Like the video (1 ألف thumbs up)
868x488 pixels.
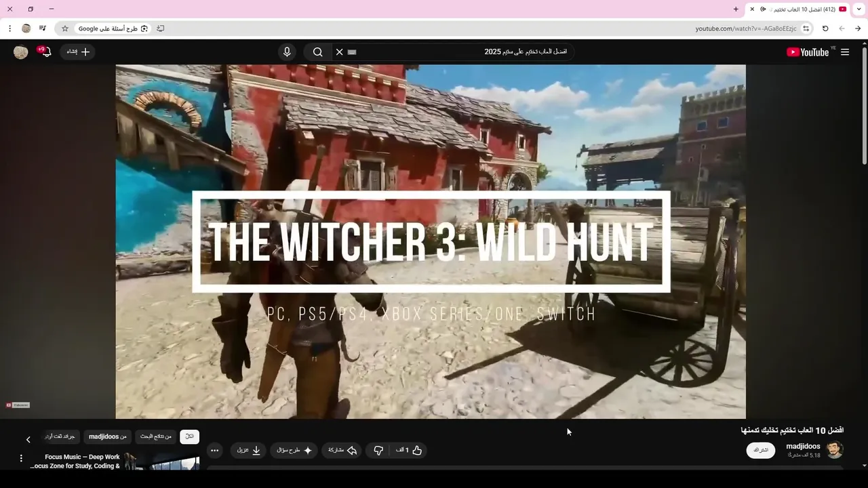click(409, 450)
